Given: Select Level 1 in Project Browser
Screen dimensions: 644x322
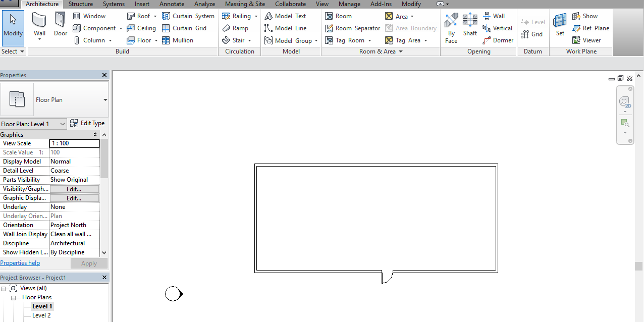Looking at the screenshot, I should click(42, 306).
